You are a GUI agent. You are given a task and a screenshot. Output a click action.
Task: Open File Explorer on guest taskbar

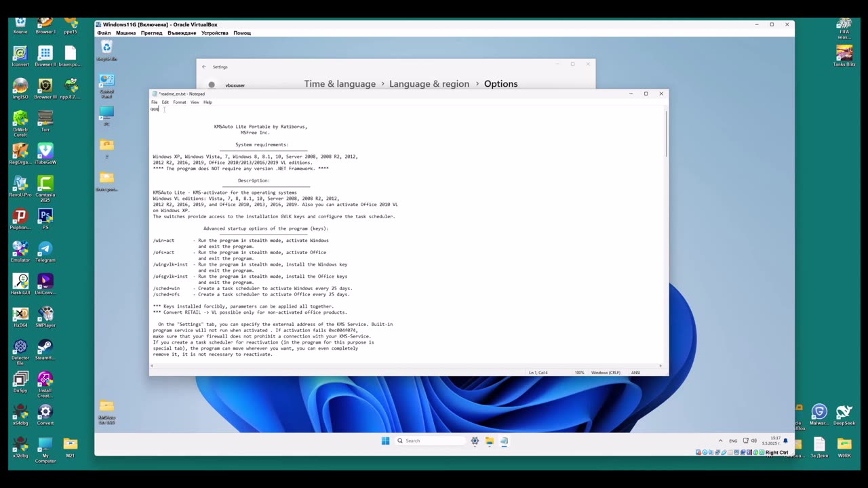click(x=489, y=441)
